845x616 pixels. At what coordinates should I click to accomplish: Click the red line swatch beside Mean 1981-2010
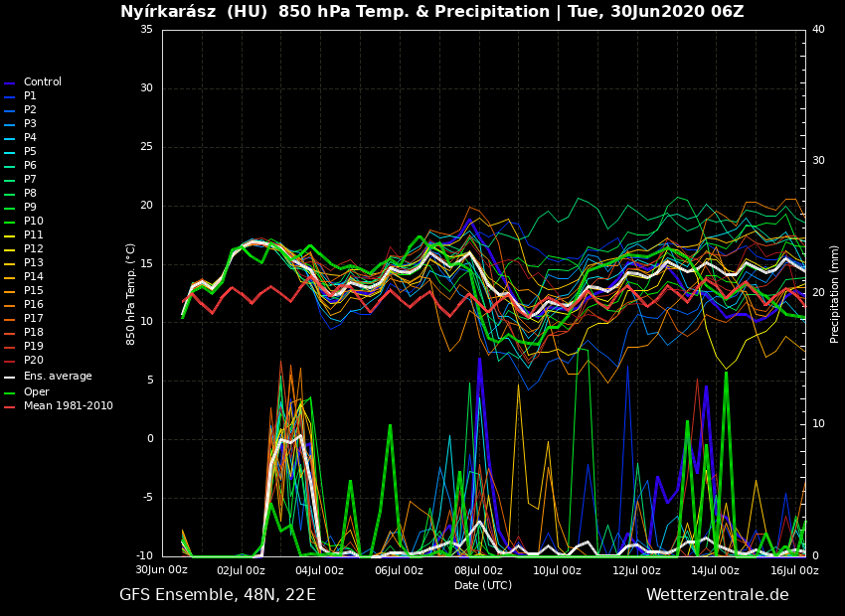click(10, 407)
